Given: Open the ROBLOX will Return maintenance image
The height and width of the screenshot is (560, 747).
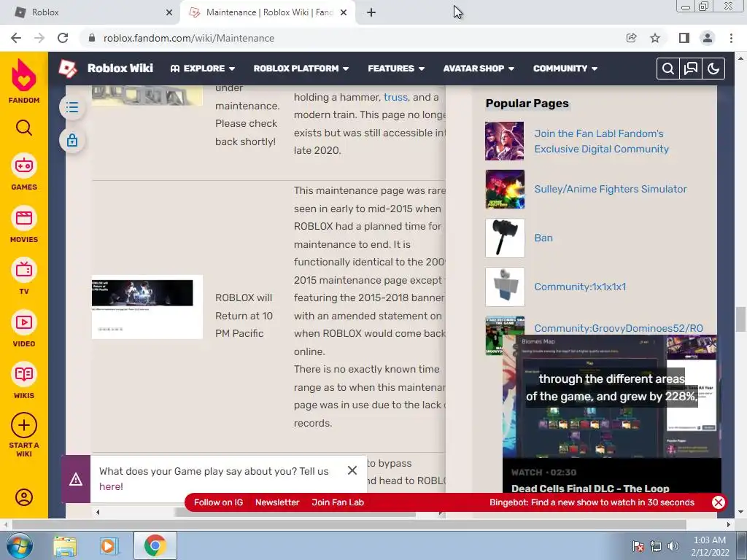Looking at the screenshot, I should (147, 307).
